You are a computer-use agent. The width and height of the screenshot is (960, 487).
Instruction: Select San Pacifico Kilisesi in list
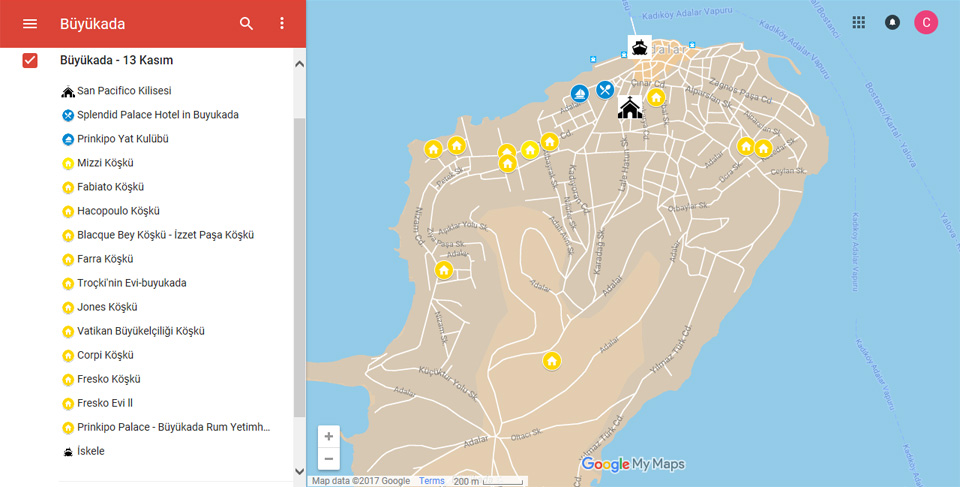pos(124,91)
